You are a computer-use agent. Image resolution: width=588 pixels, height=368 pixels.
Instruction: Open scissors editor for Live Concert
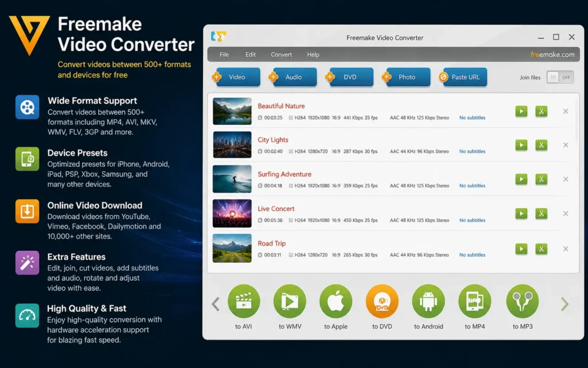[541, 214]
